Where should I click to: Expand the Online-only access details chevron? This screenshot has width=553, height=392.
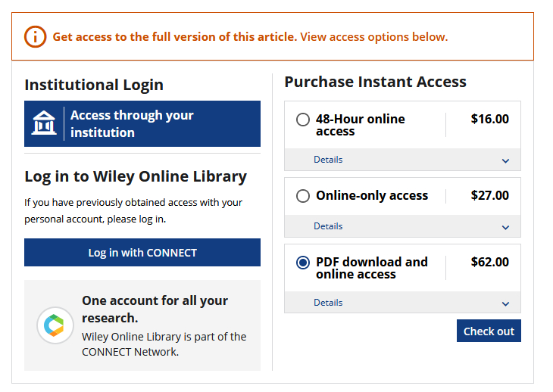point(505,227)
